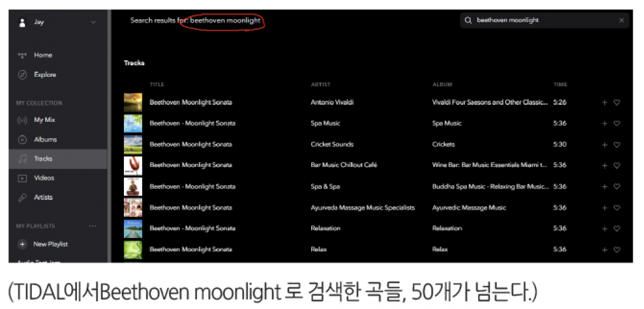Screen dimensions: 644x309
Task: Open Vivaldi Four Seasons album link
Action: pos(490,103)
